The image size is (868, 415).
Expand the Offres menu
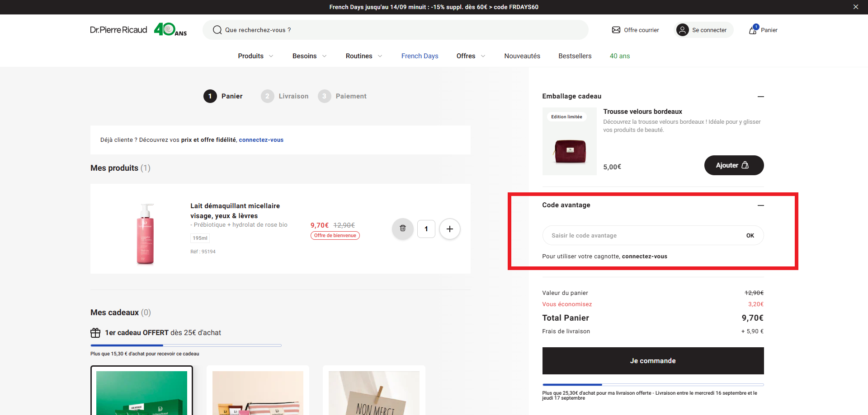coord(471,56)
